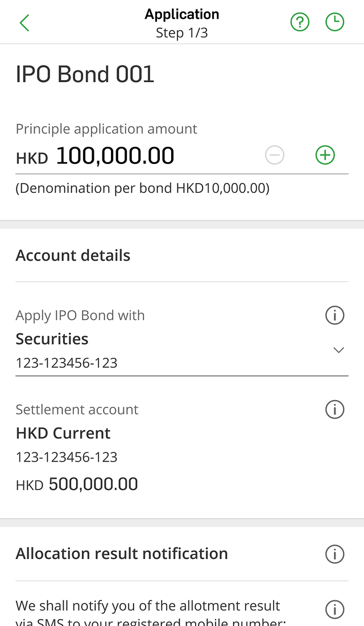This screenshot has width=364, height=626.
Task: Tap the Allocation result notification heading
Action: coord(122,554)
